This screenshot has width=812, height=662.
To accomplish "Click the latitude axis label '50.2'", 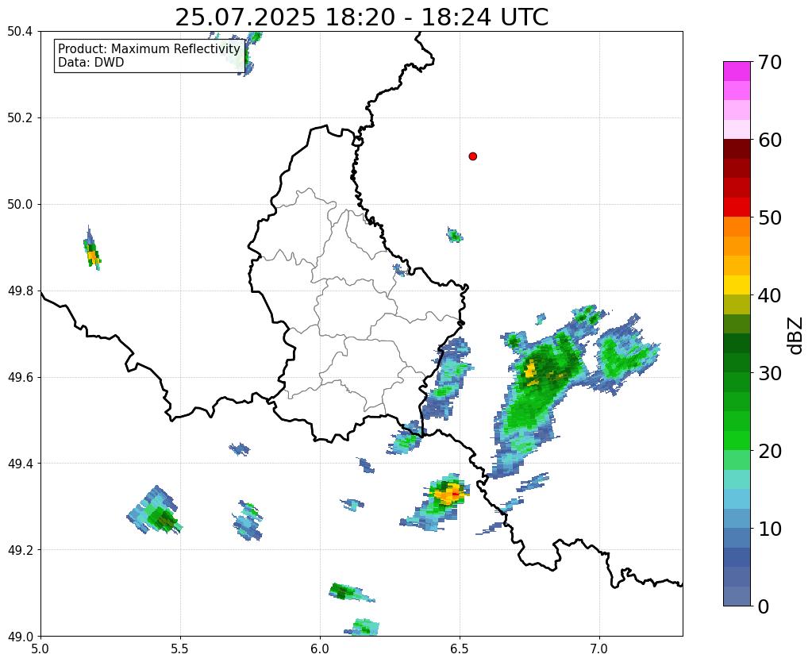I will (20, 118).
